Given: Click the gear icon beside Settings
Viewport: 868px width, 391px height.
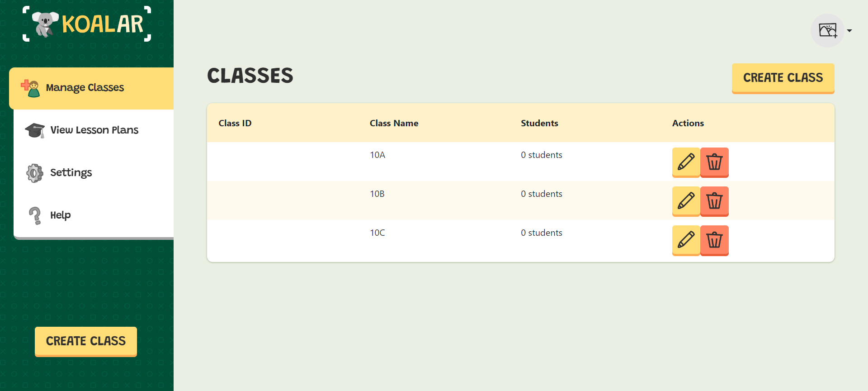Looking at the screenshot, I should click(x=35, y=173).
